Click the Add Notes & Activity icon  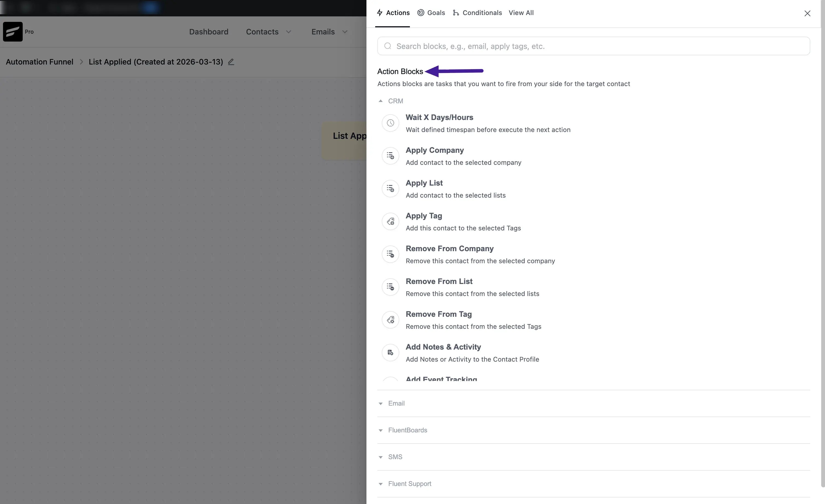click(x=391, y=353)
